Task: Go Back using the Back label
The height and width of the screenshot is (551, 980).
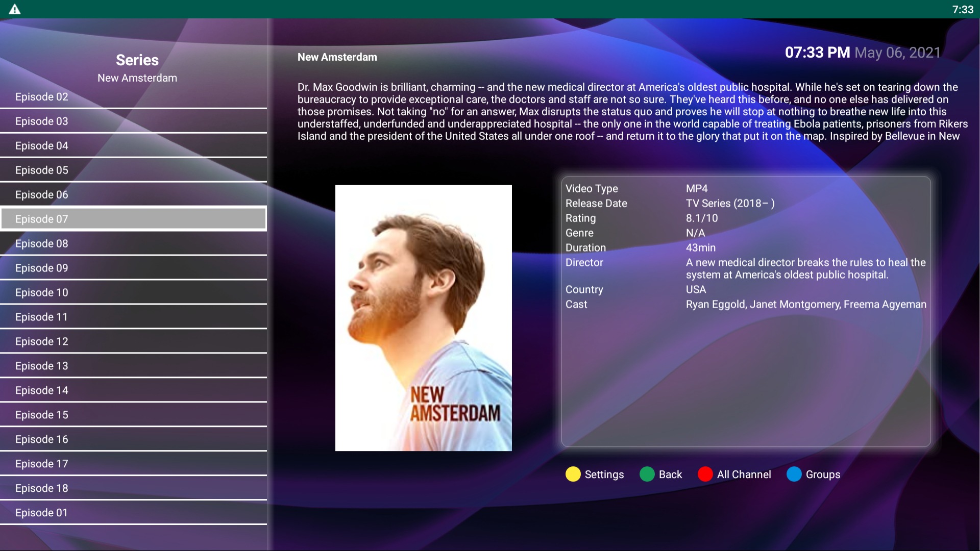Action: [x=670, y=474]
